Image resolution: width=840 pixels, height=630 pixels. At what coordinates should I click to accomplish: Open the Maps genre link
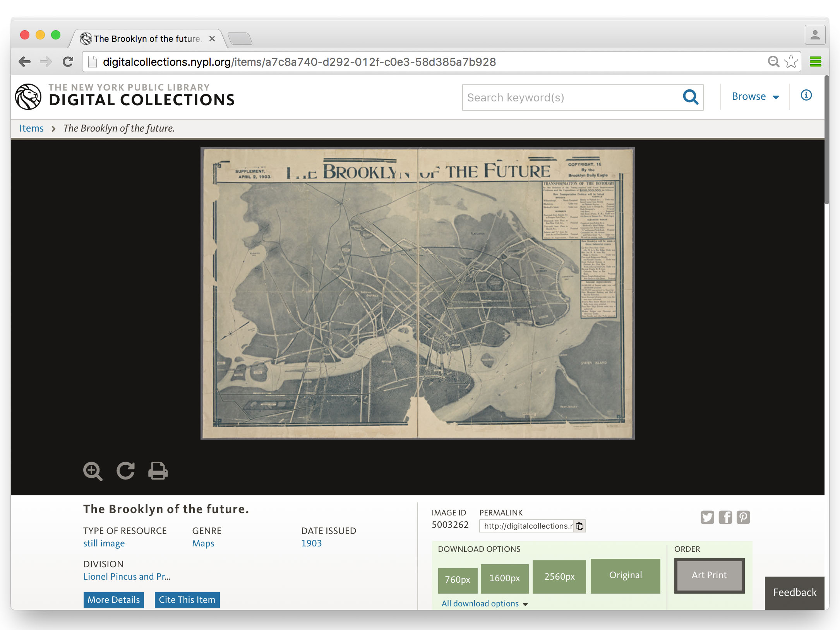click(x=203, y=543)
